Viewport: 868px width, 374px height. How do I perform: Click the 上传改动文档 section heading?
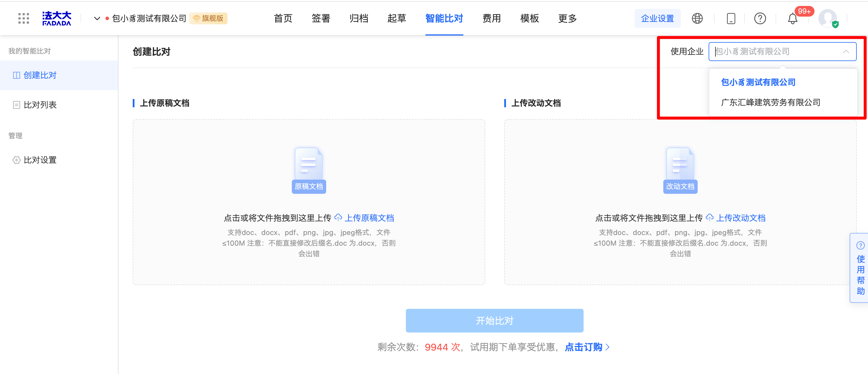[x=536, y=103]
